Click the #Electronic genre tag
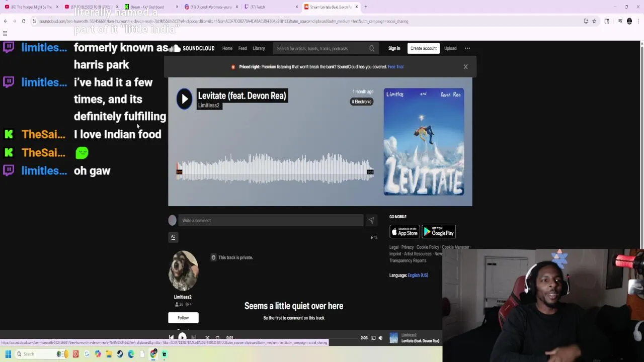Viewport: 644px width, 362px height. point(362,102)
